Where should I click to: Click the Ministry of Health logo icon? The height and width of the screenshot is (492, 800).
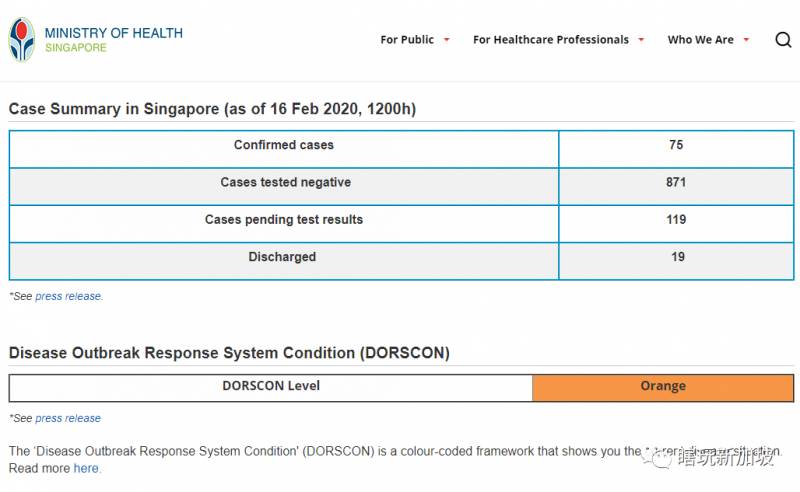[x=21, y=40]
